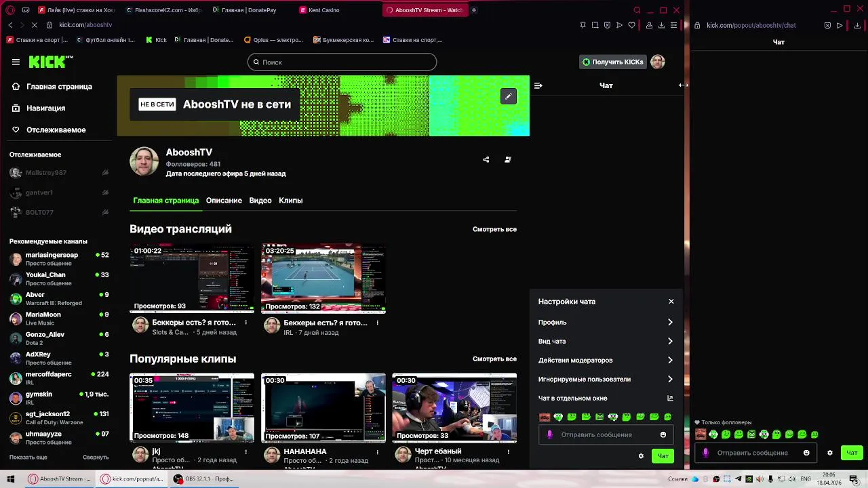Add a new browser tab
The width and height of the screenshot is (868, 488).
pyautogui.click(x=474, y=10)
